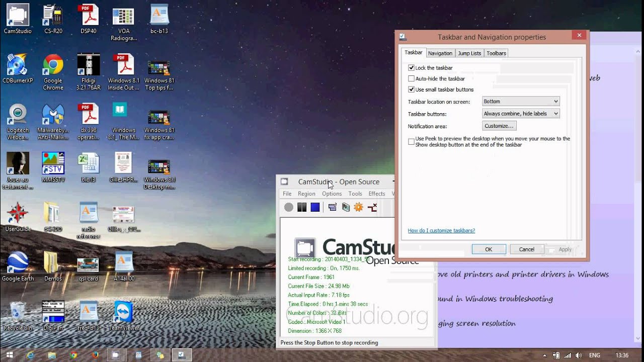Open the Options menu in CamStudio
644x362 pixels.
click(x=332, y=194)
